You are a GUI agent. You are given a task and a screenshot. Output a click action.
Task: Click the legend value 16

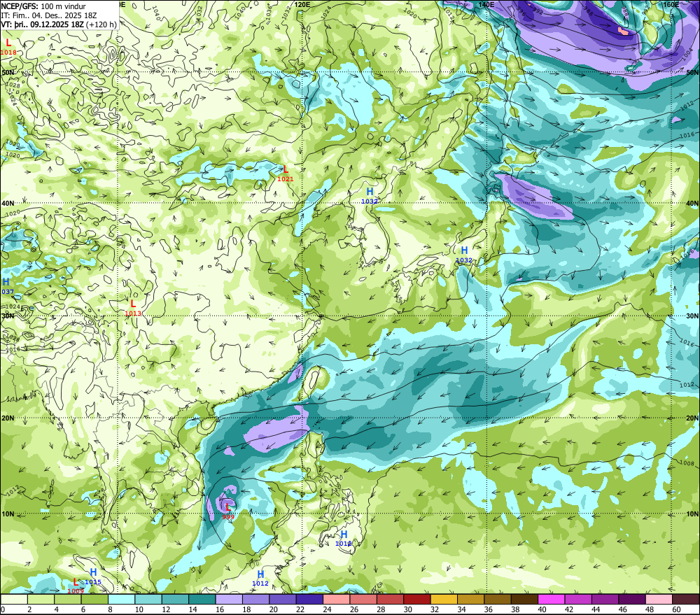[x=220, y=609]
